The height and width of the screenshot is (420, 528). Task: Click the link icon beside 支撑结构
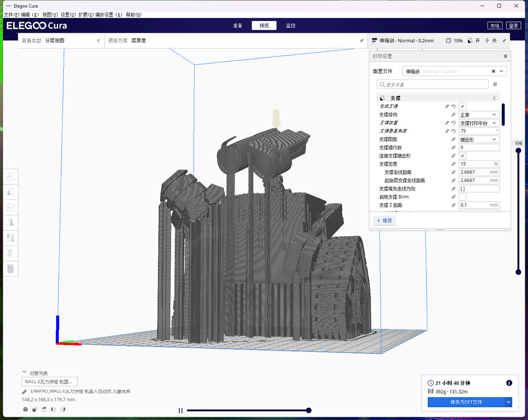[x=454, y=115]
